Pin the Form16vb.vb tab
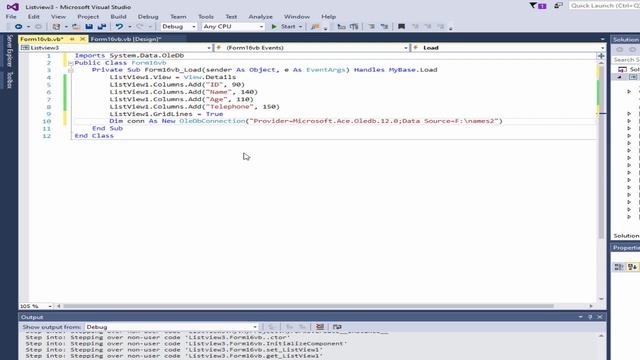 pos(72,39)
